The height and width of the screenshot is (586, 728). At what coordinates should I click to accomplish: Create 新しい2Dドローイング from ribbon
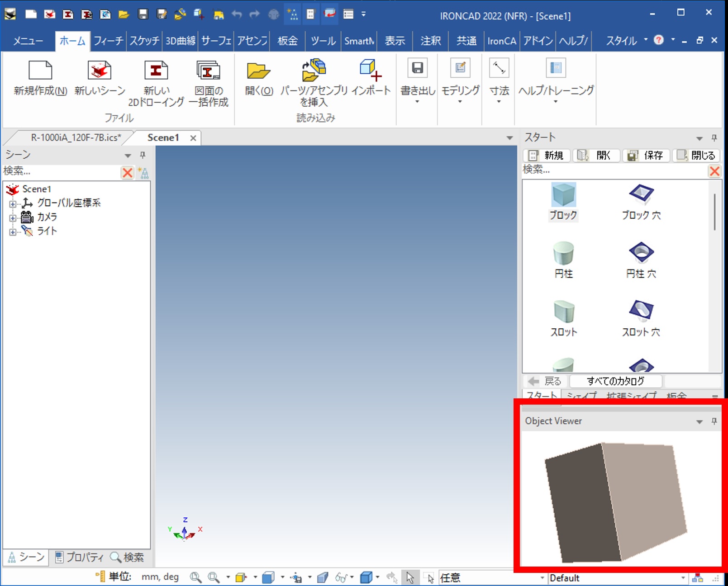pos(156,84)
